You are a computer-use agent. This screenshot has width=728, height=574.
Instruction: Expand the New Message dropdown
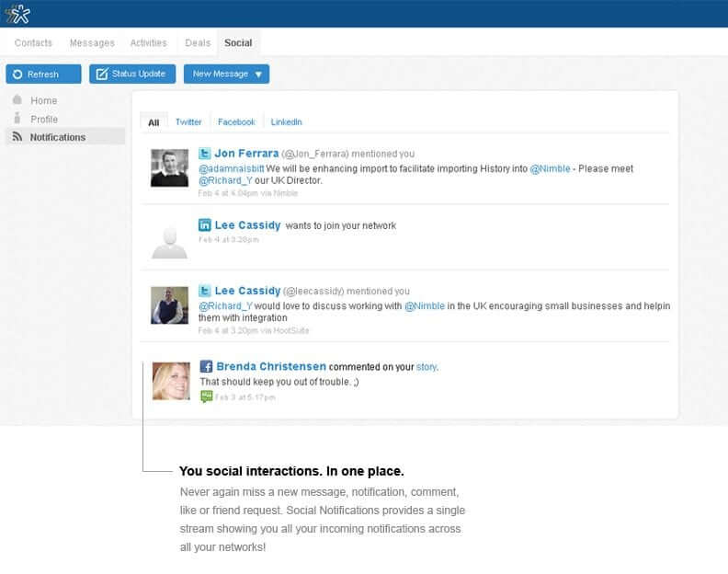[257, 75]
